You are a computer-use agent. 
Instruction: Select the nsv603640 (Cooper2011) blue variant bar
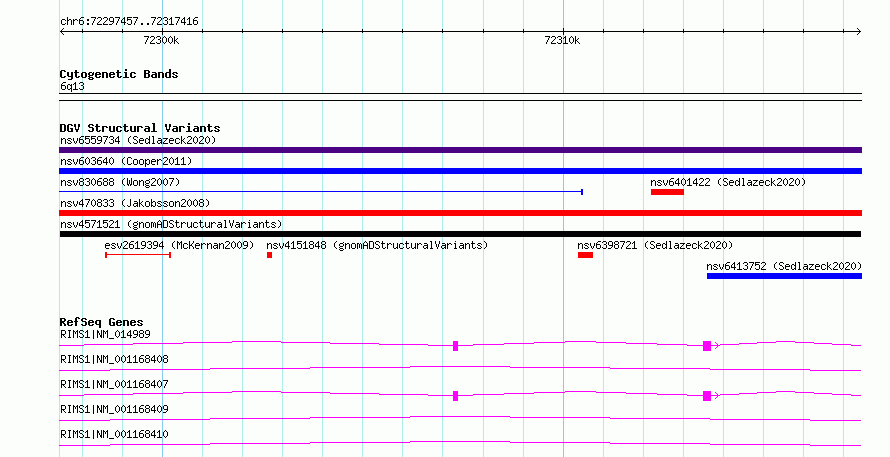tap(460, 171)
